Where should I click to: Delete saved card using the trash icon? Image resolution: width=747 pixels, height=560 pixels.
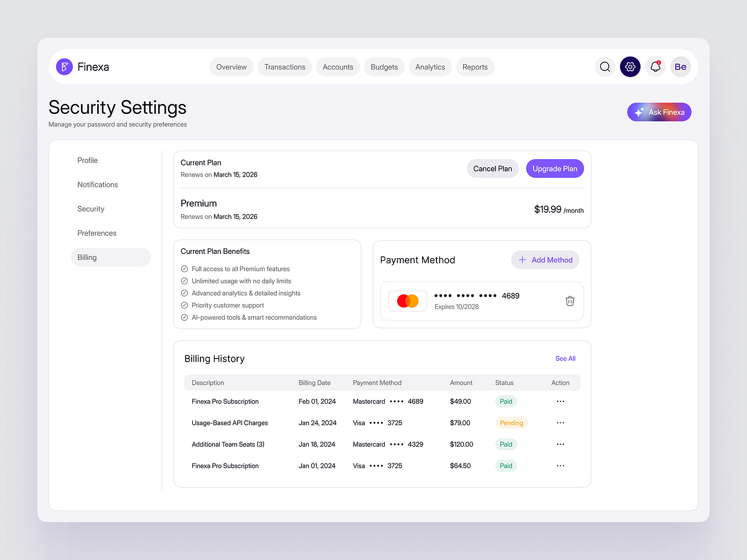[x=570, y=301]
